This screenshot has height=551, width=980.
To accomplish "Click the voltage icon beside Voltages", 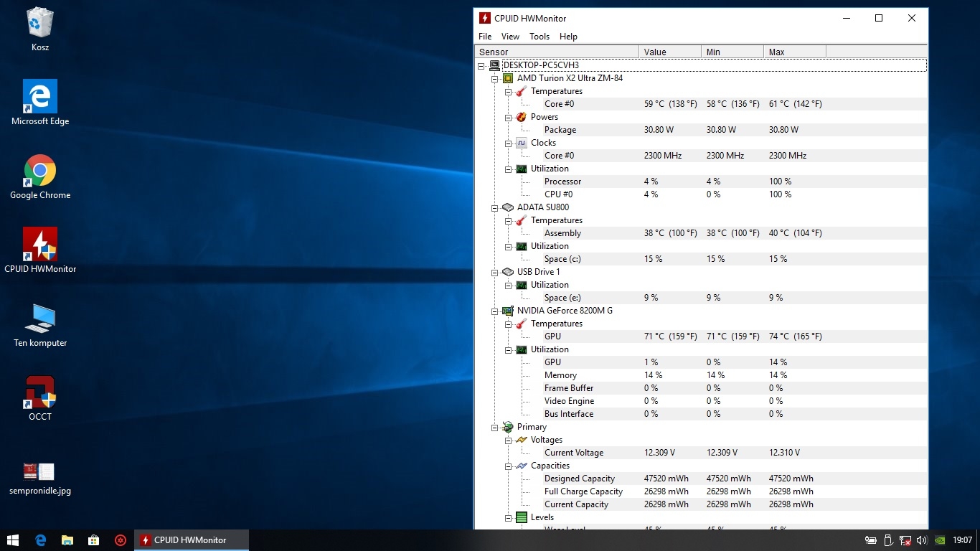I will click(522, 440).
